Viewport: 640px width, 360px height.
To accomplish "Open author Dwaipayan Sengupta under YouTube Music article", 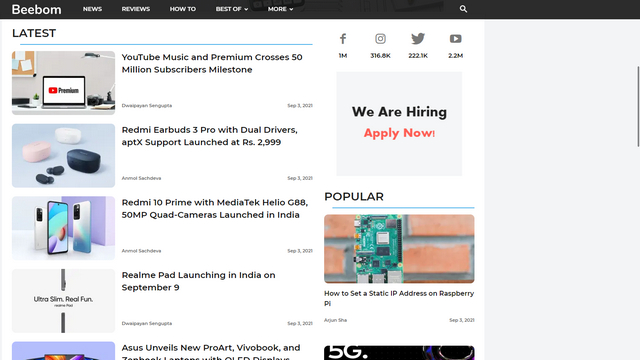I will point(147,106).
